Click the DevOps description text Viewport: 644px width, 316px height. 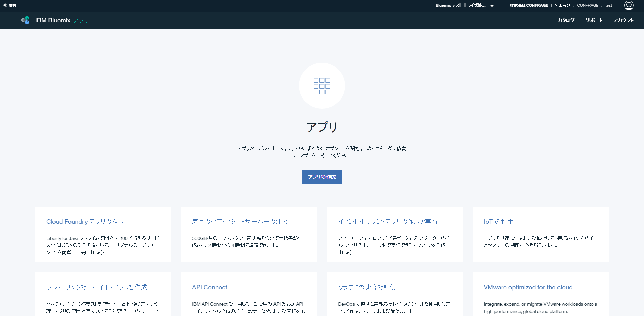(394, 307)
